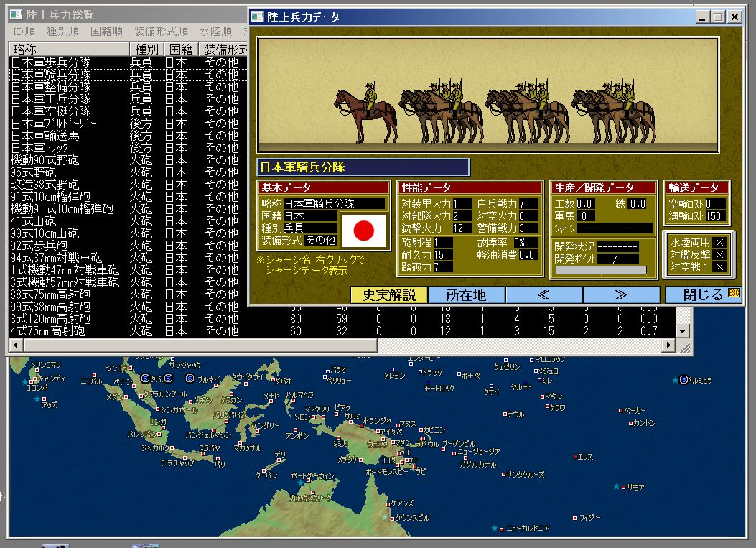This screenshot has height=548, width=756.
Task: Click the list's horizontal scrollbar thumb
Action: click(x=200, y=345)
